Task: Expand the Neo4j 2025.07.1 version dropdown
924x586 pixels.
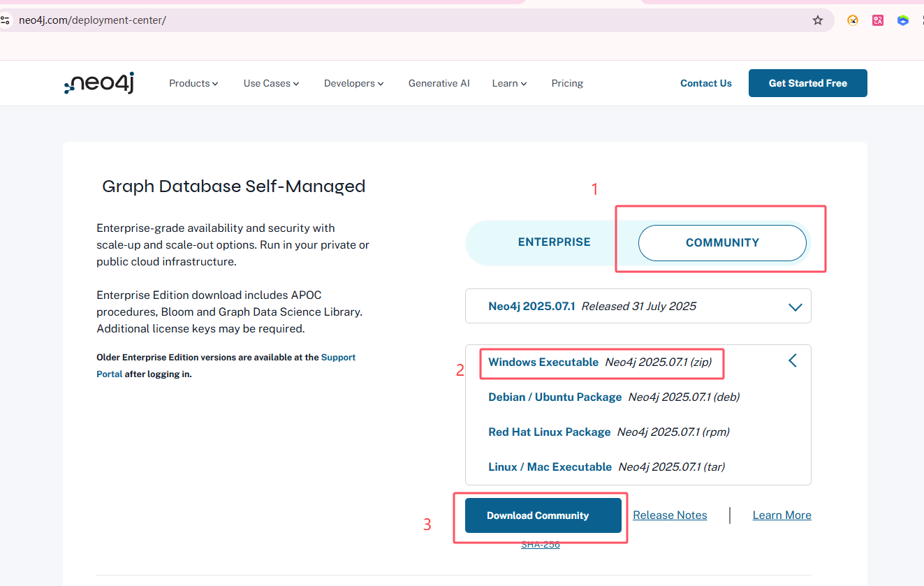Action: pos(638,306)
